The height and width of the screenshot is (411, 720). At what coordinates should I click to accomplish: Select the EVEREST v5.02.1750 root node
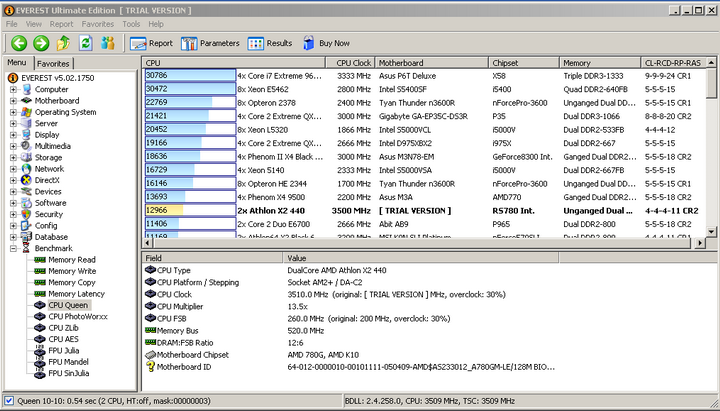(57, 78)
